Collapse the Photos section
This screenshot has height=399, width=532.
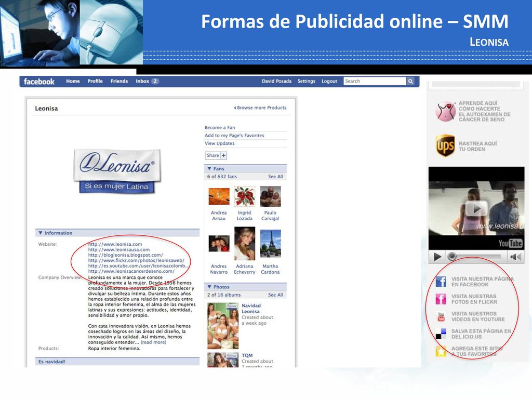click(209, 287)
